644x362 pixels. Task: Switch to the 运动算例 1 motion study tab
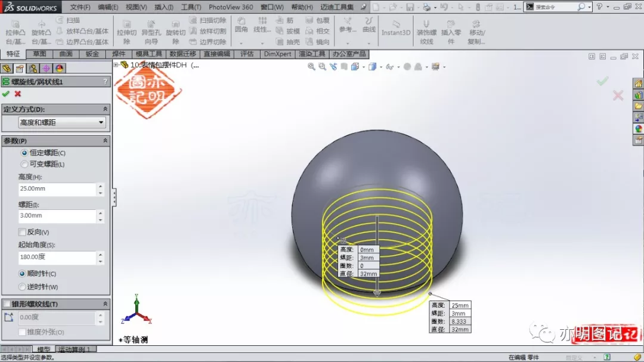75,349
